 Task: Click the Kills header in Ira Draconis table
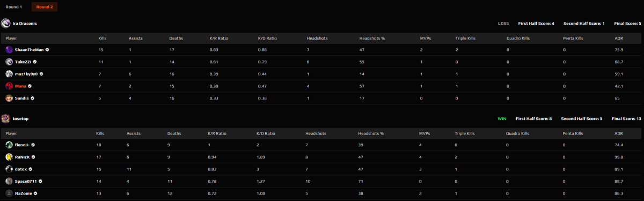(103, 38)
